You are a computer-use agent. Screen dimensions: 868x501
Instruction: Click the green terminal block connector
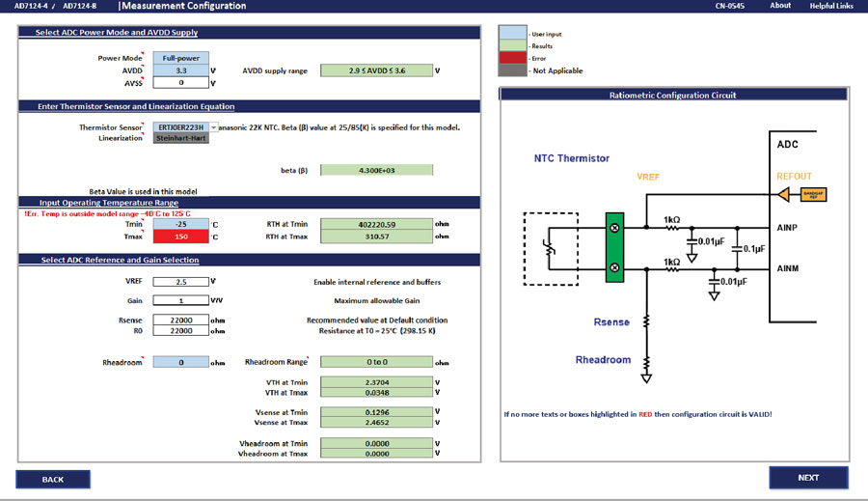click(x=614, y=247)
